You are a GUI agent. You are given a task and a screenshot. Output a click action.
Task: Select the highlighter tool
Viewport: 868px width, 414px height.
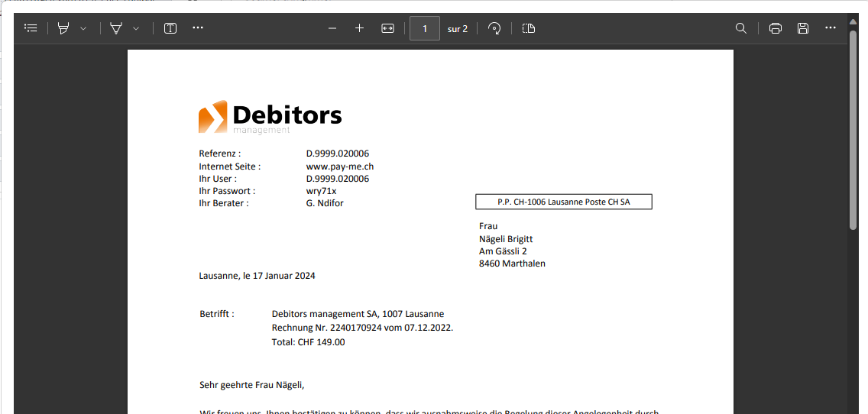click(x=63, y=28)
